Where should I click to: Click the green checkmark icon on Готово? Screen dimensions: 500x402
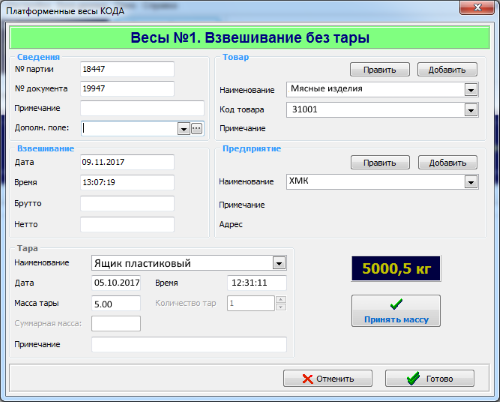[413, 378]
